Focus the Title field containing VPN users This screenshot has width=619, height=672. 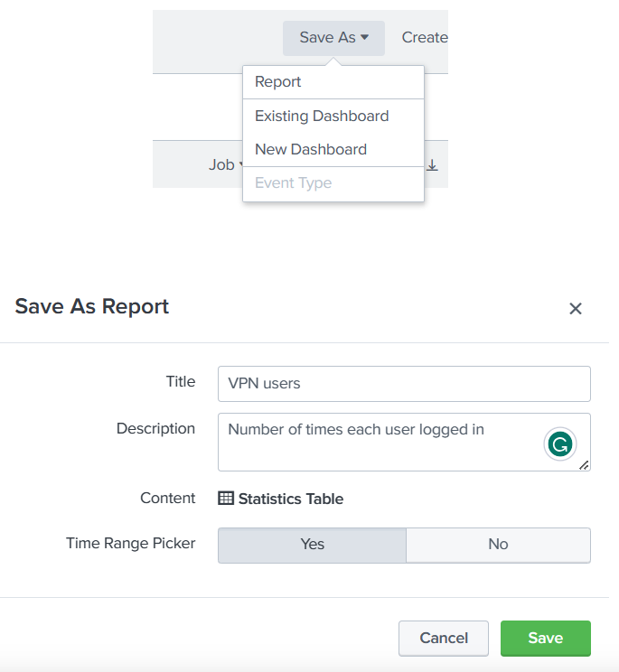[403, 384]
